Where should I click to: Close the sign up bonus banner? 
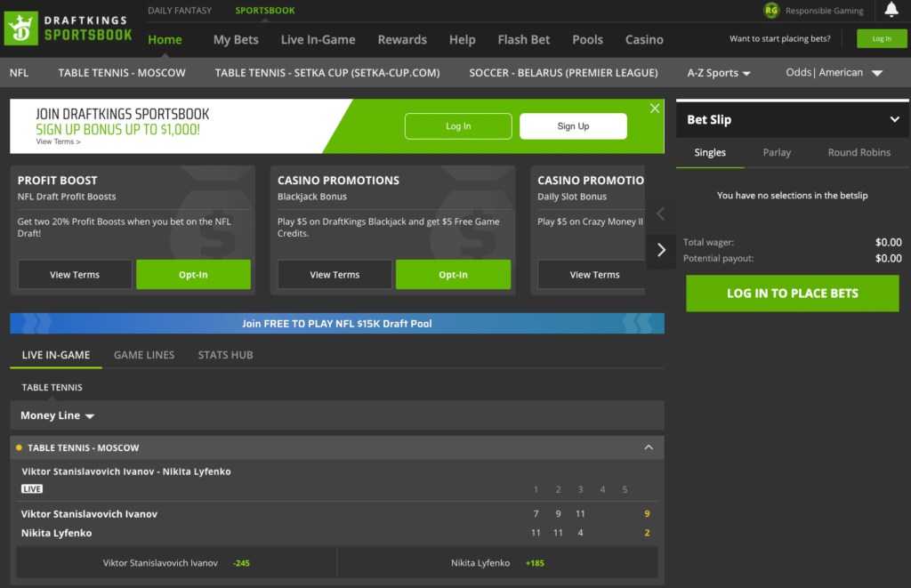coord(655,108)
